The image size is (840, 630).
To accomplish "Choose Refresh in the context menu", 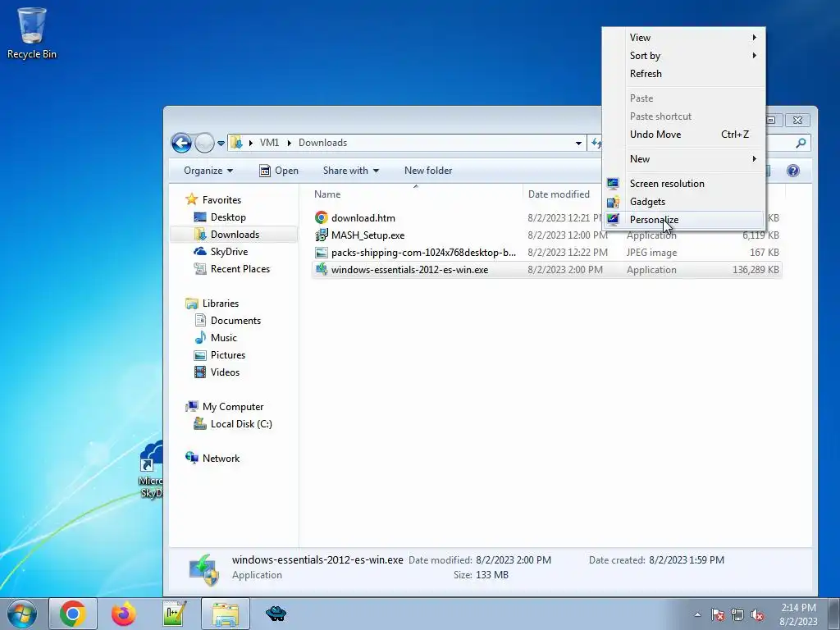I will click(x=683, y=74).
